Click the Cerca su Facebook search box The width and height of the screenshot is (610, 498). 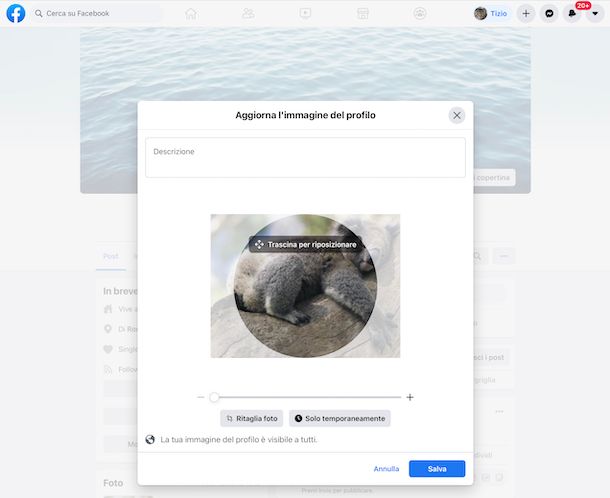[97, 14]
